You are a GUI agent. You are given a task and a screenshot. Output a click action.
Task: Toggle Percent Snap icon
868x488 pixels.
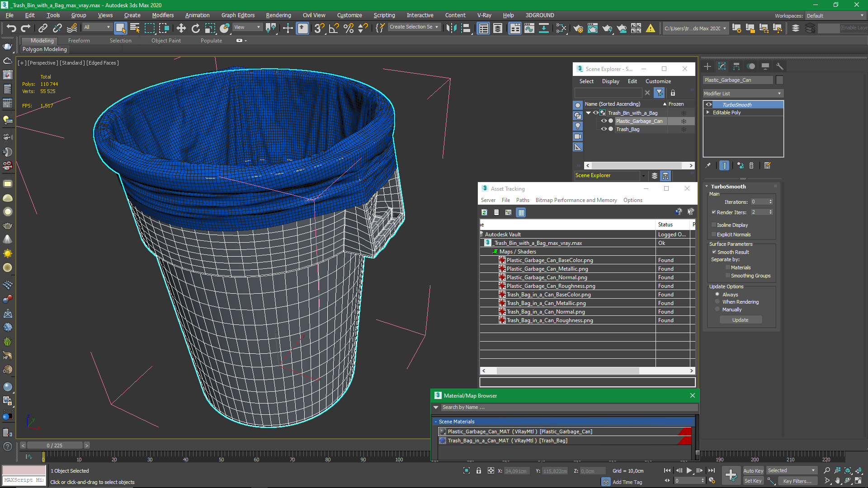coord(348,28)
